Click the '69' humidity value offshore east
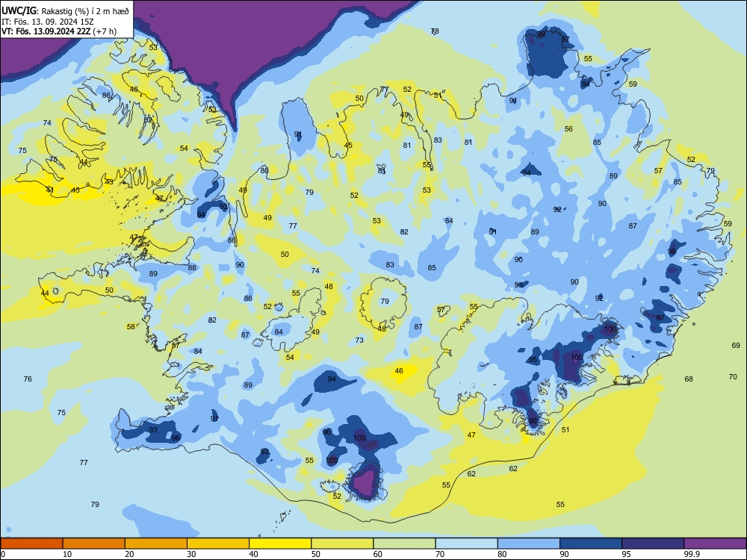The height and width of the screenshot is (560, 747). pos(736,345)
